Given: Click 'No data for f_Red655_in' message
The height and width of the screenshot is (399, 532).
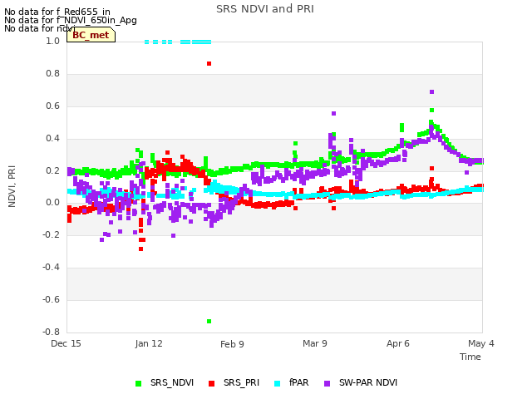Looking at the screenshot, I should point(57,12).
